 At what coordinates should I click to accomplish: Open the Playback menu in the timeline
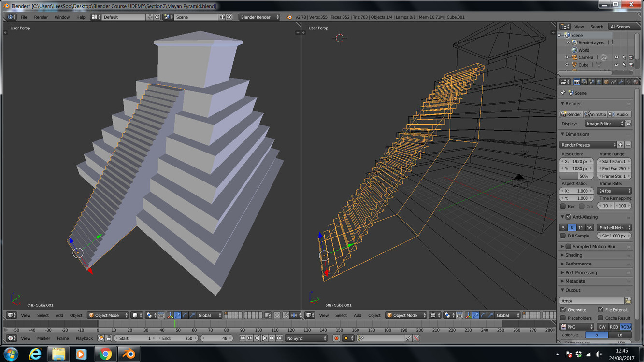tap(84, 338)
